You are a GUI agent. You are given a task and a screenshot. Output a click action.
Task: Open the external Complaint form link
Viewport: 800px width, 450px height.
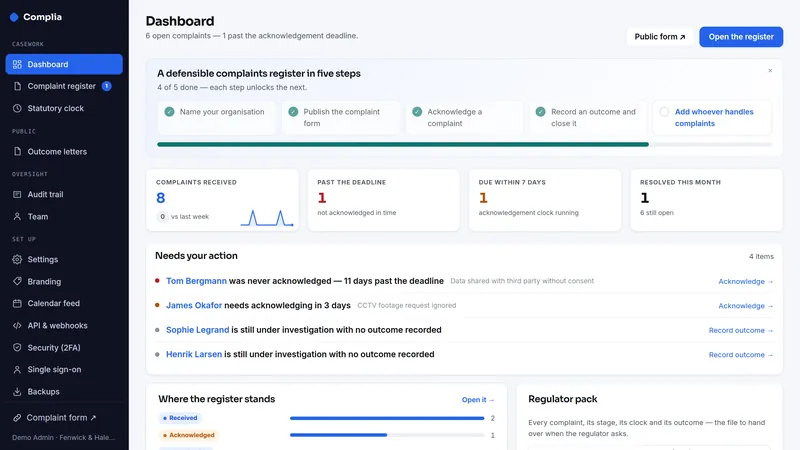point(64,417)
